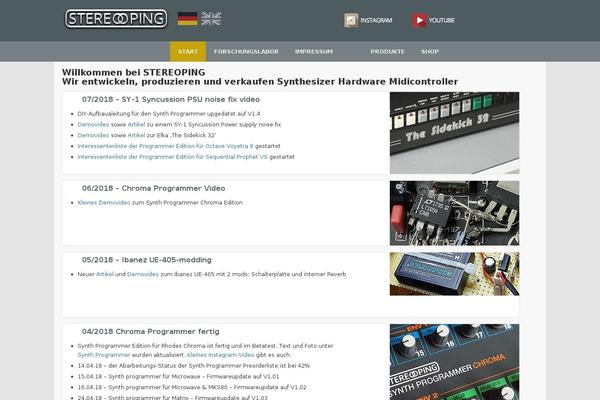Open the SHOP menu item
Image resolution: width=600 pixels, height=400 pixels.
click(430, 51)
